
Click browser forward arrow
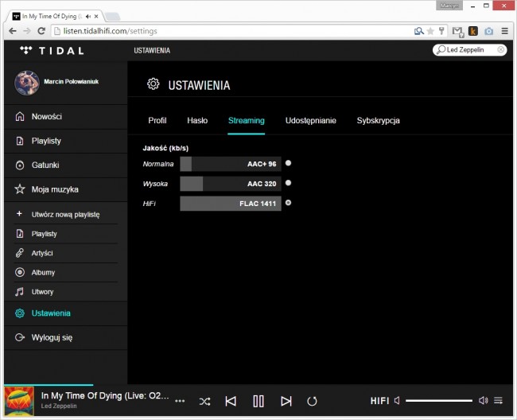27,31
